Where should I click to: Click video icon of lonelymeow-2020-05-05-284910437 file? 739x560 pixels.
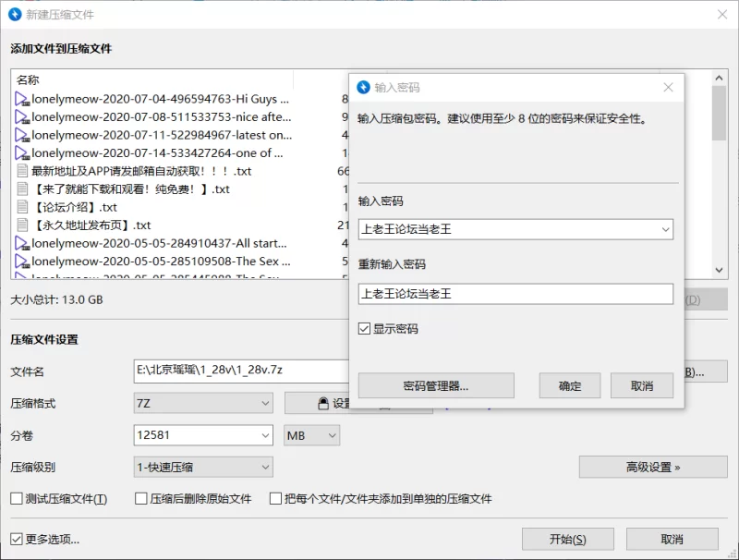(x=22, y=244)
